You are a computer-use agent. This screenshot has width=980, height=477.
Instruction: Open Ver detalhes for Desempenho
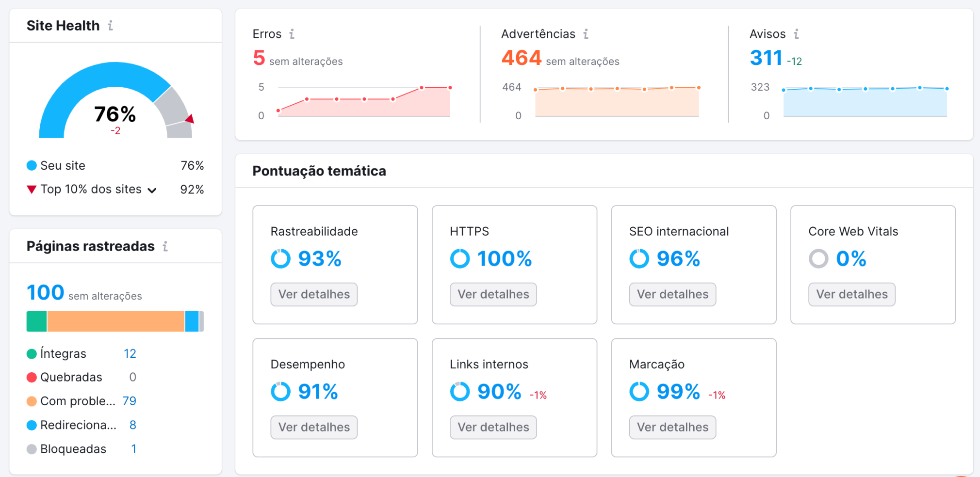314,427
